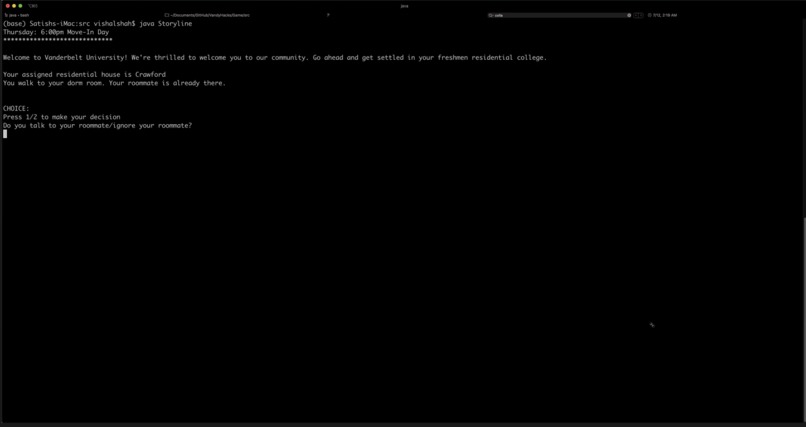The width and height of the screenshot is (806, 427).
Task: Click the 'Welcome to Vanderbelt University!' line
Action: (x=275, y=58)
